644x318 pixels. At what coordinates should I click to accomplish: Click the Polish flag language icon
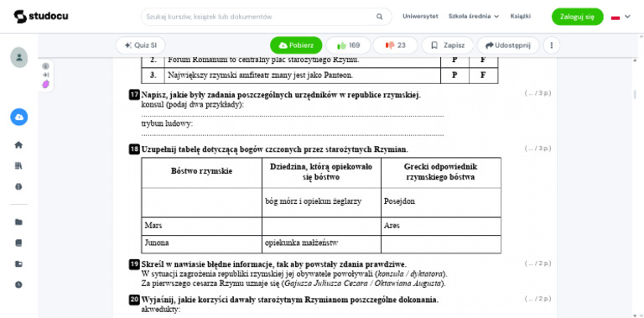click(x=615, y=18)
